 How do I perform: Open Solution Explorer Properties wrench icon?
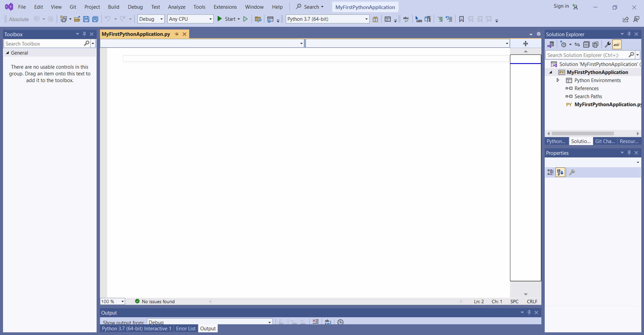(x=607, y=45)
